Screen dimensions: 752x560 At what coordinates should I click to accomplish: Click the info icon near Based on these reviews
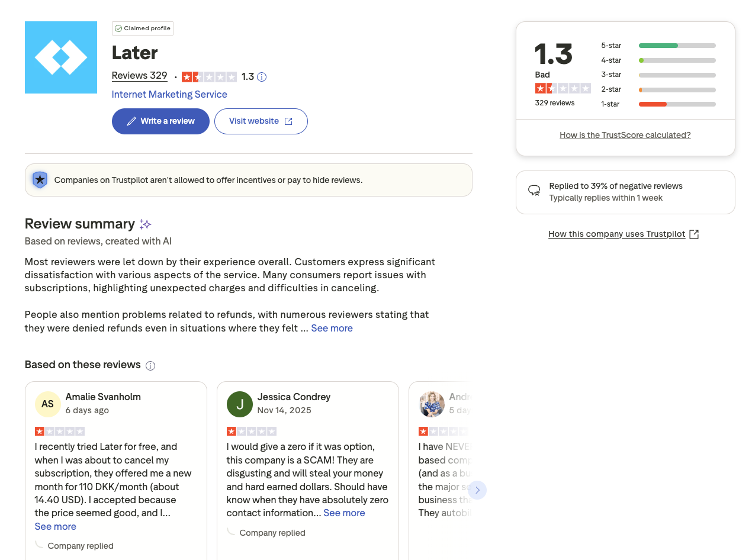[x=151, y=366]
